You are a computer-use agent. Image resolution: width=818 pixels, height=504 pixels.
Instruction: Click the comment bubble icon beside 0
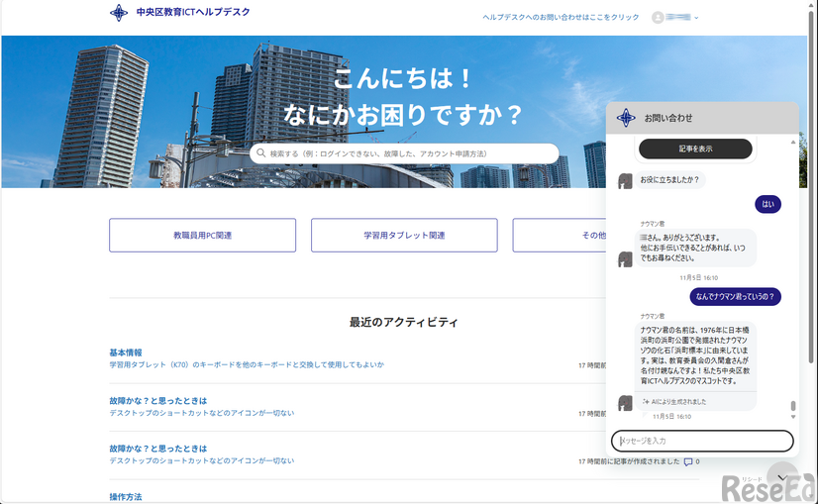pos(688,461)
